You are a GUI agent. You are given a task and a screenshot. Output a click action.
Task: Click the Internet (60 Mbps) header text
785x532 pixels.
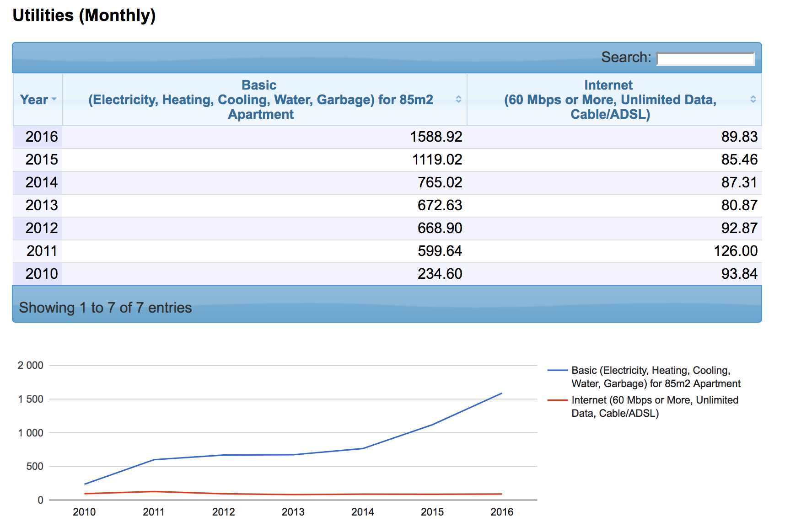(x=610, y=100)
